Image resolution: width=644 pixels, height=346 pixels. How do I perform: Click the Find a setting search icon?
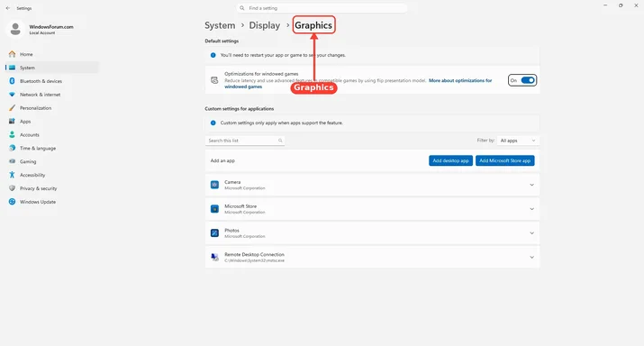pyautogui.click(x=242, y=8)
